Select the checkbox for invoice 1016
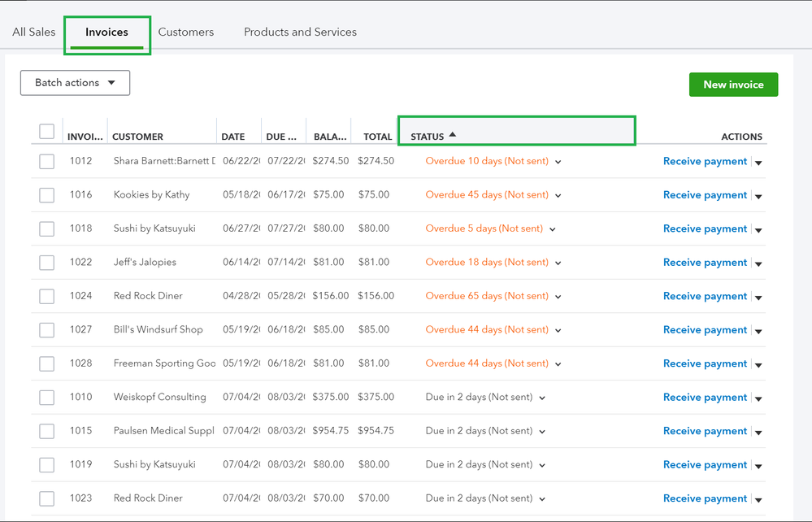This screenshot has height=522, width=812. (46, 194)
